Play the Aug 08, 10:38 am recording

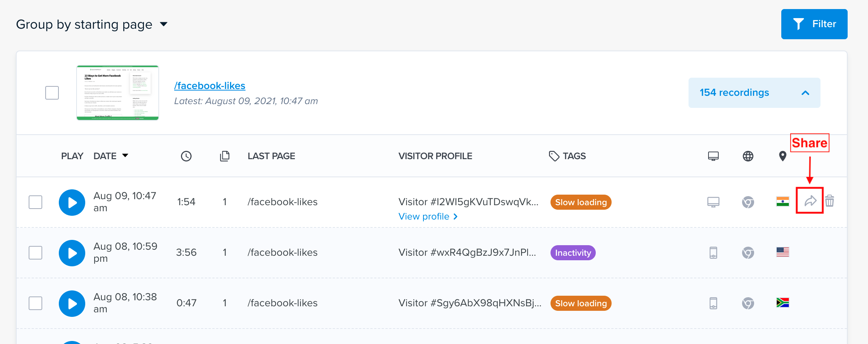point(72,304)
